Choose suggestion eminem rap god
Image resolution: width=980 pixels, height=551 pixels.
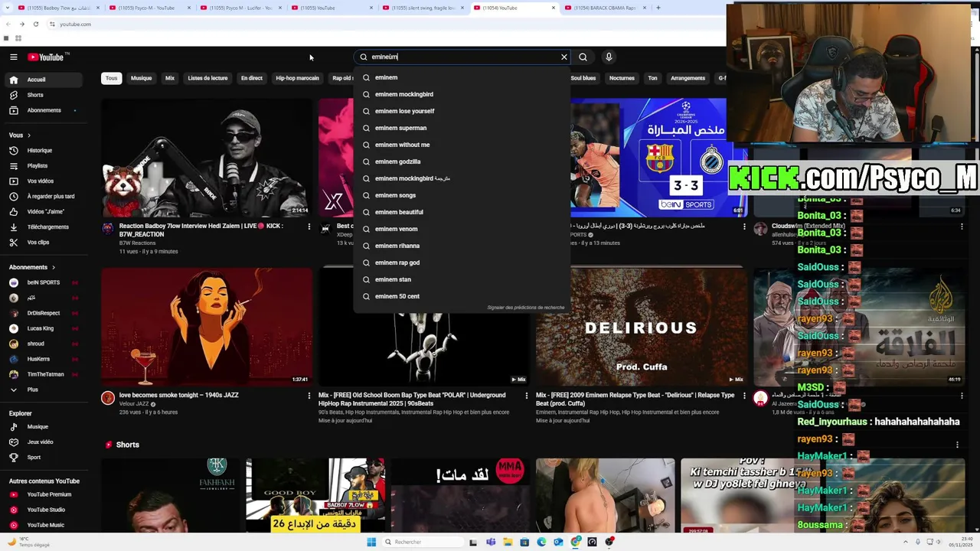pyautogui.click(x=462, y=262)
